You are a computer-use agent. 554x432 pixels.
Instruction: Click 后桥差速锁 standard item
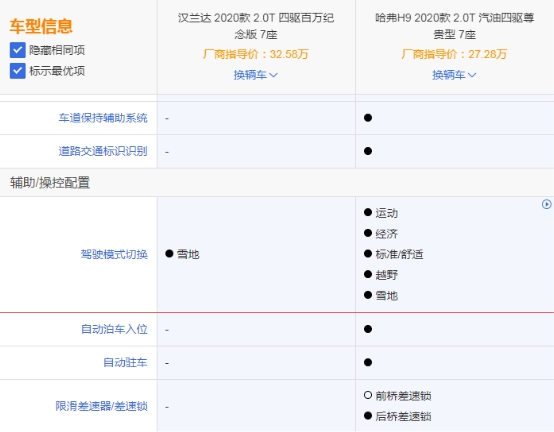click(x=403, y=416)
